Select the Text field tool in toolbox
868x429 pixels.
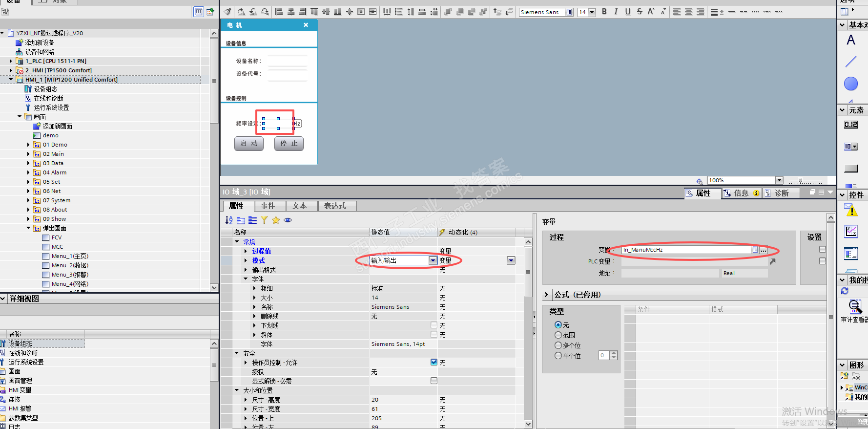click(x=851, y=40)
